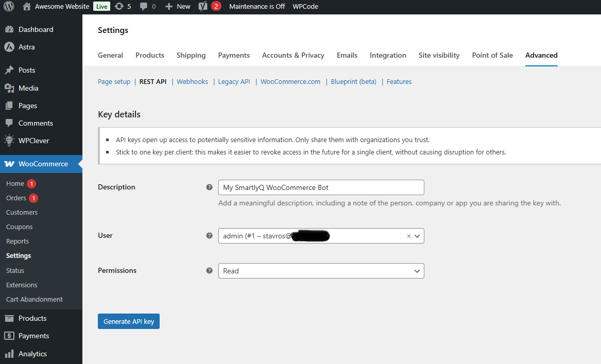Open Coupons in WooCommerce submenu
601x364 pixels.
(x=19, y=227)
